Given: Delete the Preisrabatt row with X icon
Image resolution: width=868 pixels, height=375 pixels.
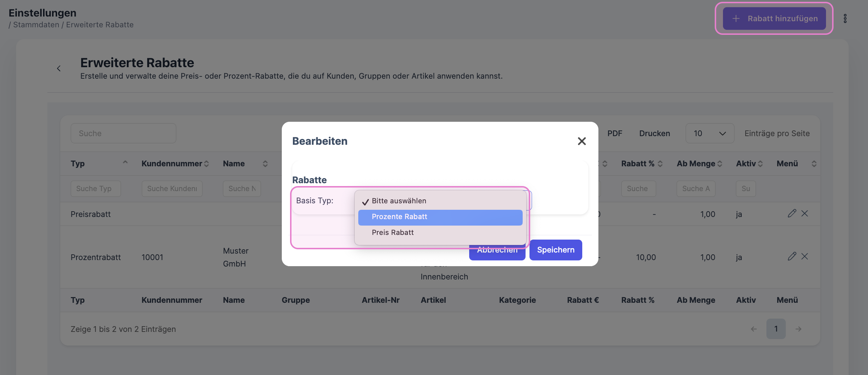Looking at the screenshot, I should click(x=805, y=213).
